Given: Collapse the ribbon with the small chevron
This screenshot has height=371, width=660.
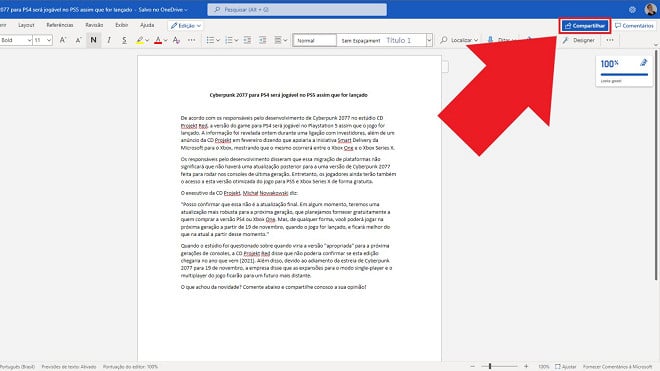Looking at the screenshot, I should click(655, 45).
